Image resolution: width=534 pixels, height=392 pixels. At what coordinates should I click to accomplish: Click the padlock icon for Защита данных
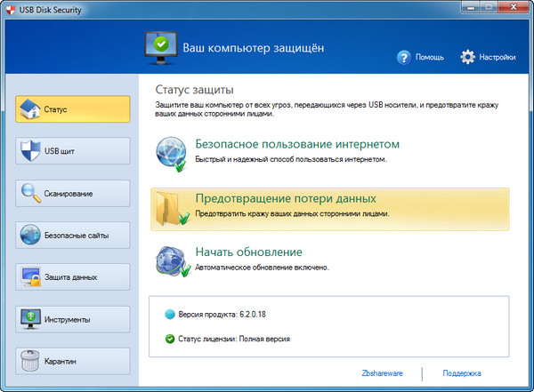29,277
